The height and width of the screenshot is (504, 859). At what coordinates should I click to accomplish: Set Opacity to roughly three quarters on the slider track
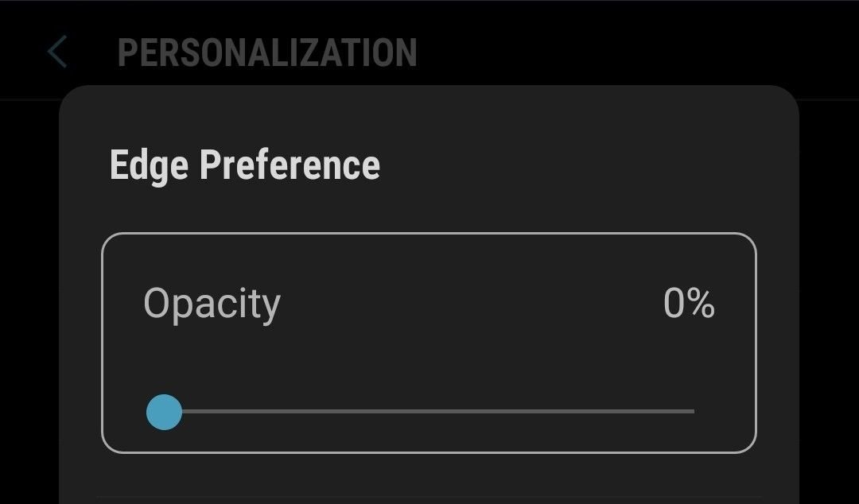[562, 412]
